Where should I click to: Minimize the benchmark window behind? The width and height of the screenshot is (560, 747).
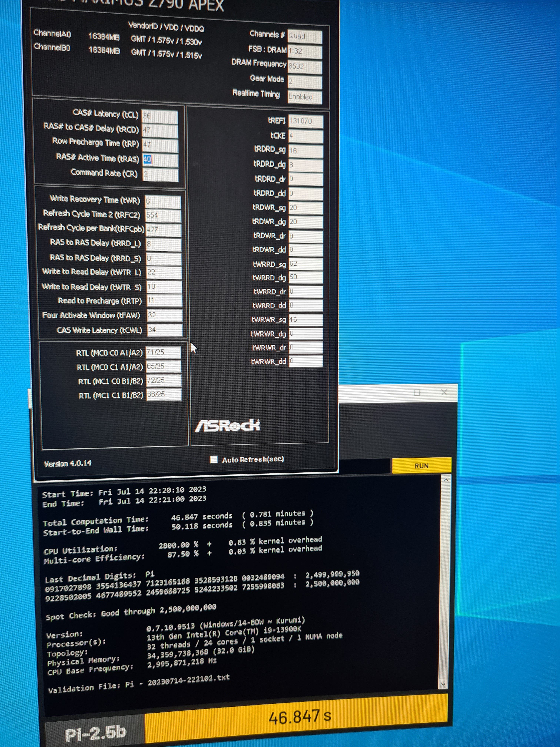[391, 393]
